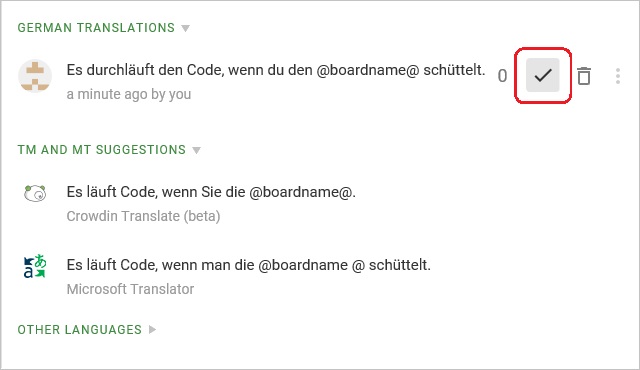Delete the translation using the trash icon
Image resolution: width=640 pixels, height=370 pixels.
(x=584, y=76)
